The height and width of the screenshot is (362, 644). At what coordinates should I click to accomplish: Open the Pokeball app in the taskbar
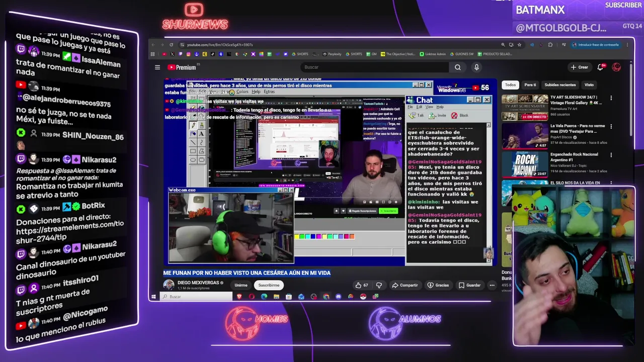tap(363, 297)
